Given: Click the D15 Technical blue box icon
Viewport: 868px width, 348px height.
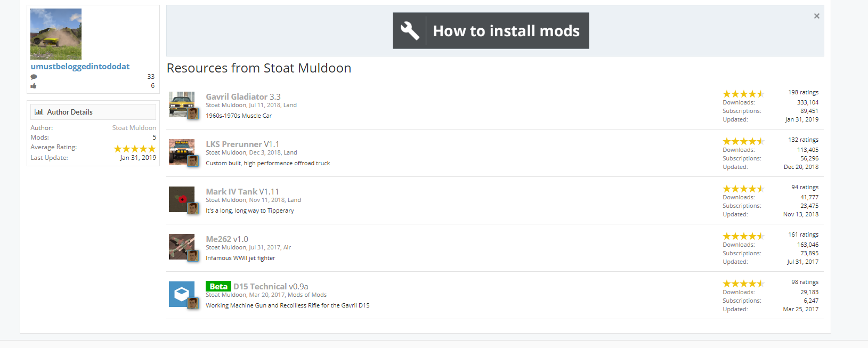Looking at the screenshot, I should pos(181,294).
